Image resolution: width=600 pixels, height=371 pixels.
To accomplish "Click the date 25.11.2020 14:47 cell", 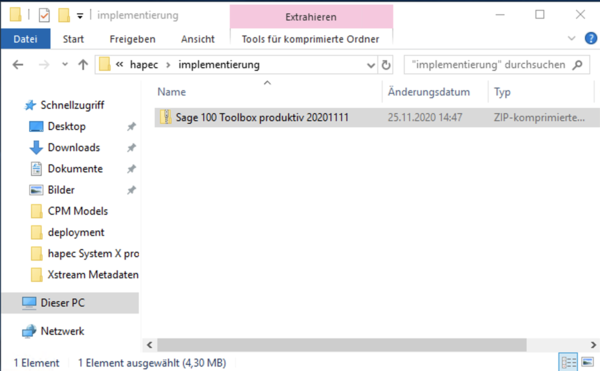I will coord(425,117).
